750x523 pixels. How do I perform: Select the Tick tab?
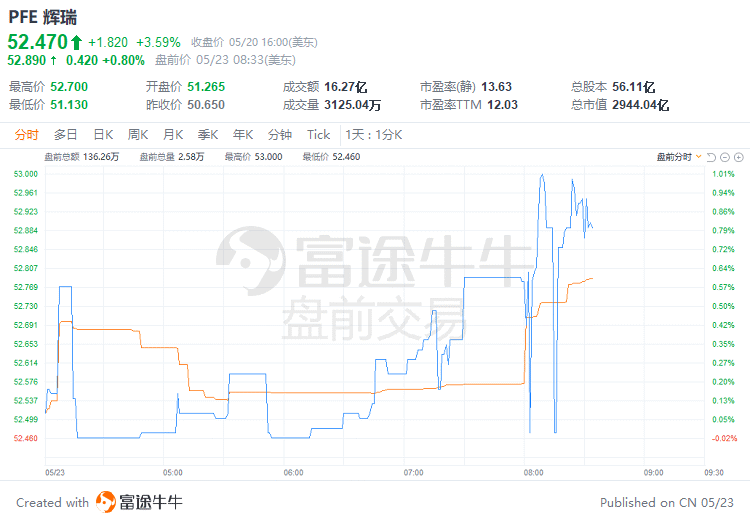point(319,135)
